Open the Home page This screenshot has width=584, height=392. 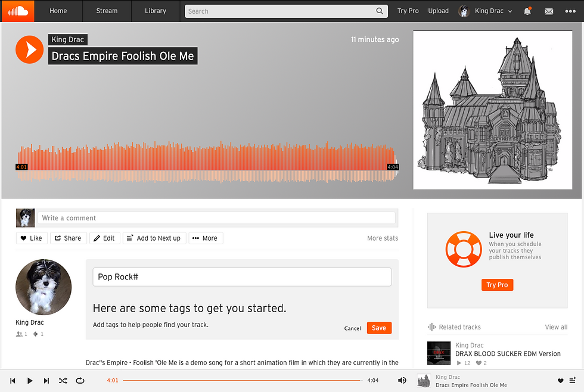(x=58, y=11)
